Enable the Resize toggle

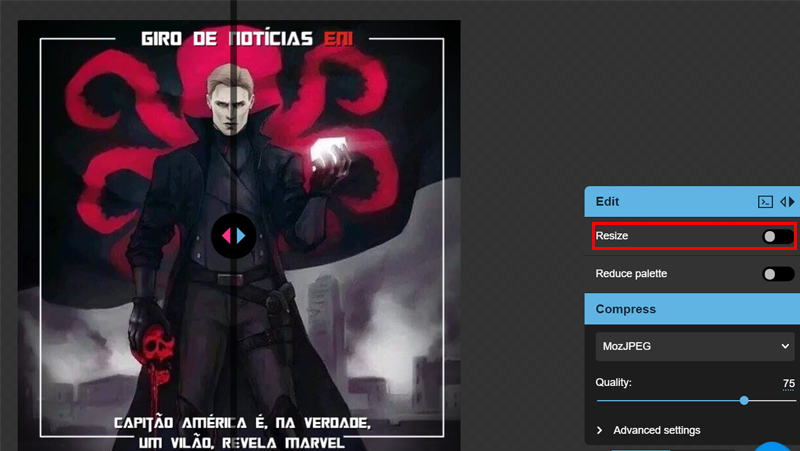[778, 236]
